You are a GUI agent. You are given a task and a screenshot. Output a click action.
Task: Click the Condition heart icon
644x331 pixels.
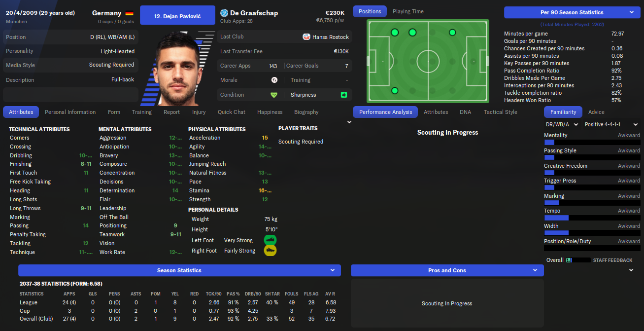click(x=274, y=95)
